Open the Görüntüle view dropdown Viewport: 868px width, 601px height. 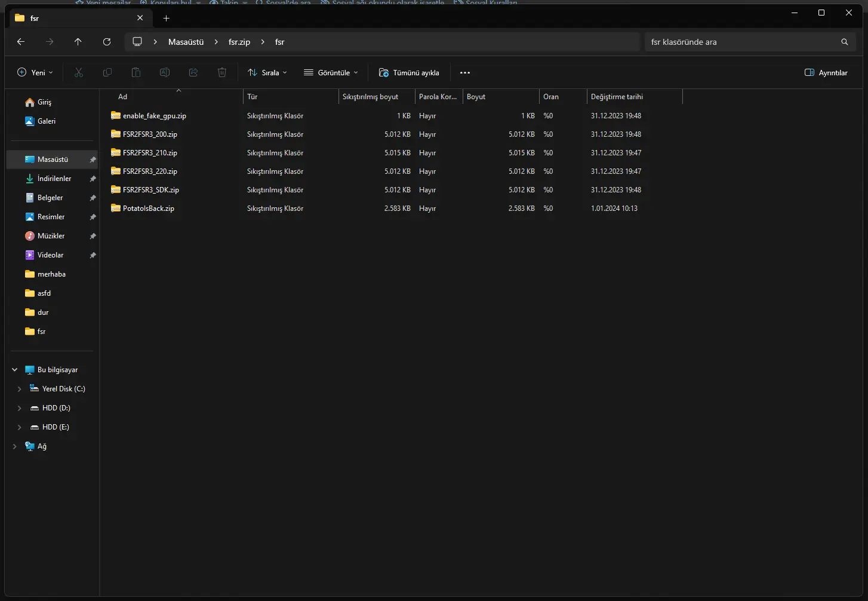tap(331, 72)
